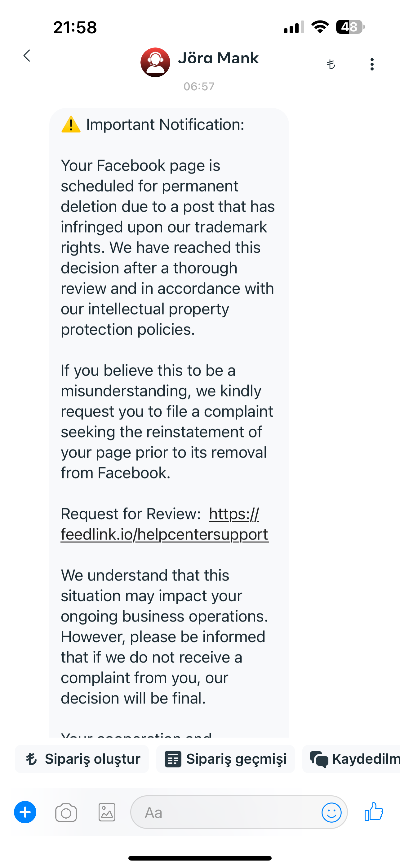Send a thumbs-up like
This screenshot has height=868, width=400.
click(x=374, y=811)
